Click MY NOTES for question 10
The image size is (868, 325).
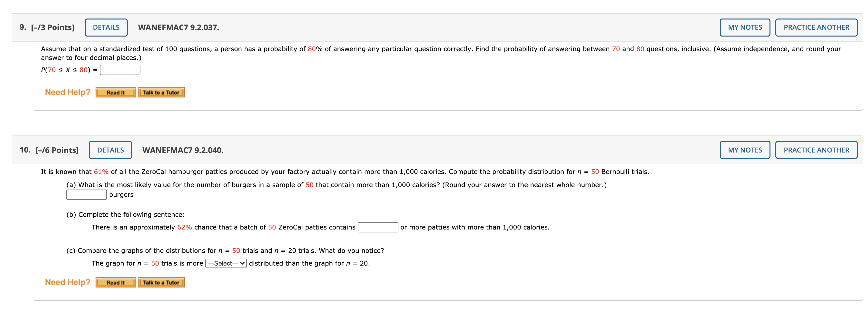[x=745, y=150]
